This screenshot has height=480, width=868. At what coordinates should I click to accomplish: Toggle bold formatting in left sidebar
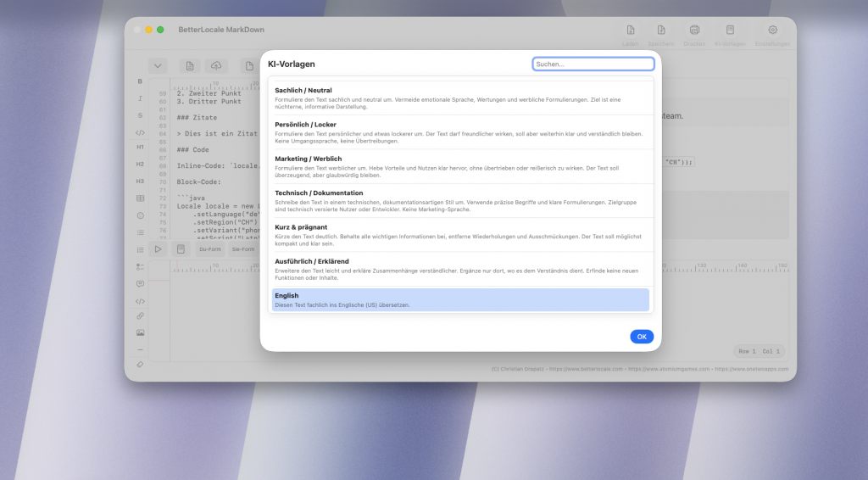tap(140, 81)
